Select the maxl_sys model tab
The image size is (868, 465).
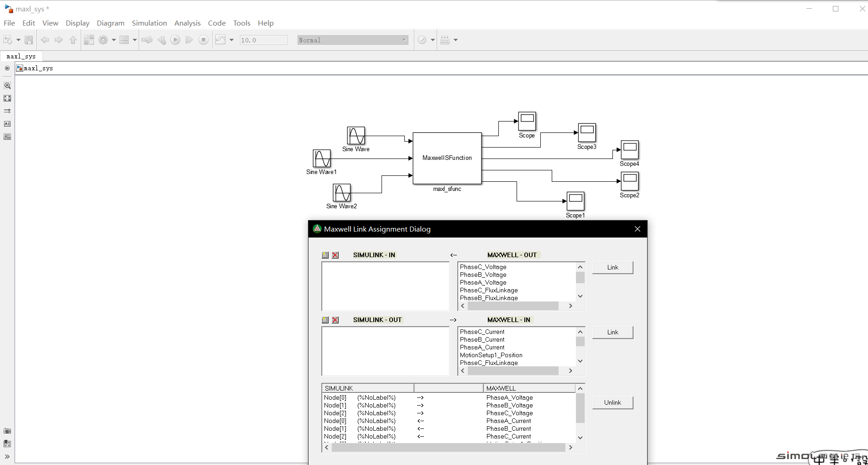click(x=21, y=56)
